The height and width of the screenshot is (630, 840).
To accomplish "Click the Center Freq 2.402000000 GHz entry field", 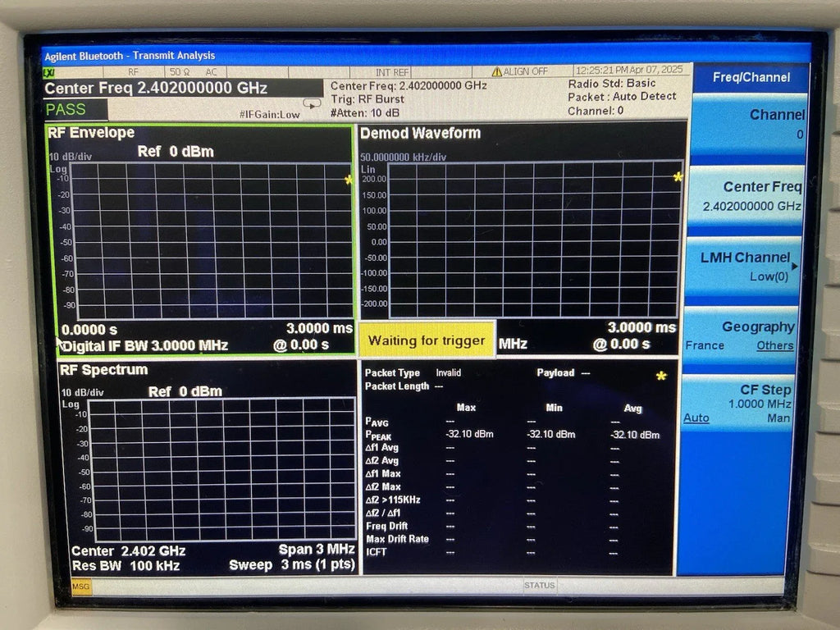I will coord(183,88).
